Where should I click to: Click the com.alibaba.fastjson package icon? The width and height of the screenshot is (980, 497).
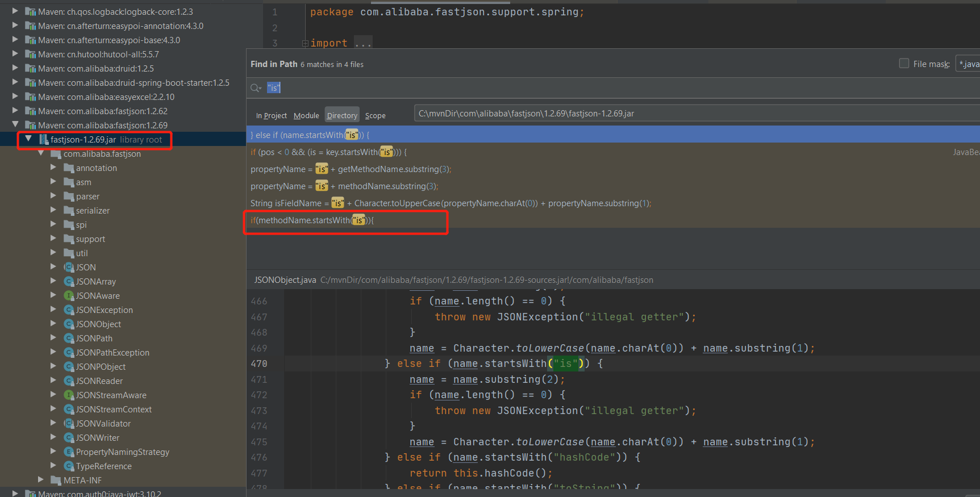(56, 154)
